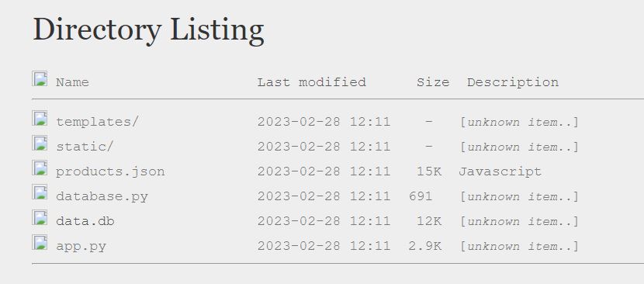The height and width of the screenshot is (284, 644).
Task: Sort listing by Description column
Action: (x=513, y=82)
